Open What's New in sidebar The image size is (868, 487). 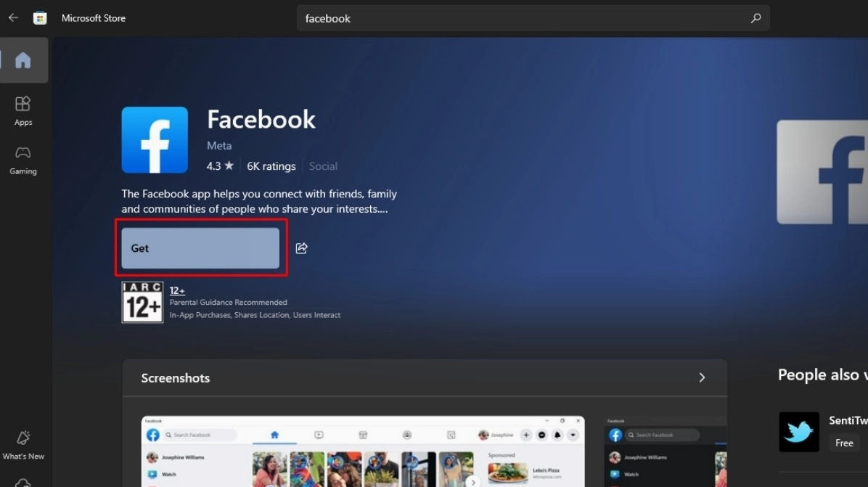[23, 444]
